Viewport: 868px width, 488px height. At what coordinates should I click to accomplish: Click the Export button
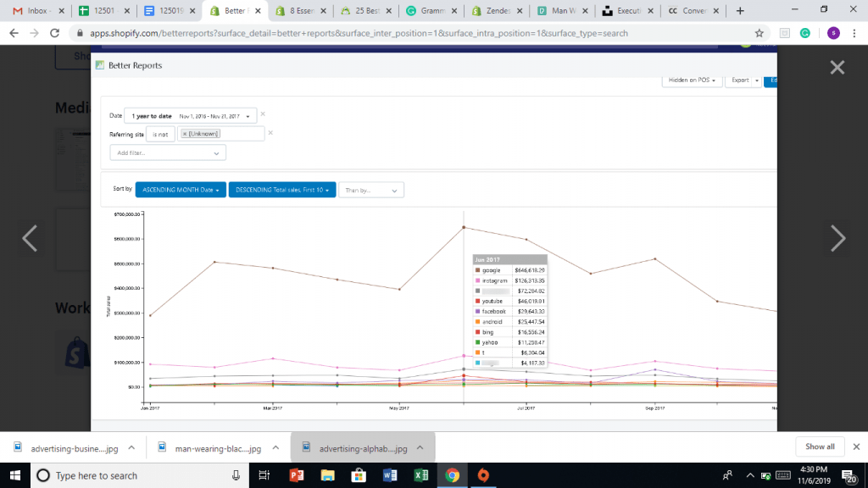tap(739, 80)
